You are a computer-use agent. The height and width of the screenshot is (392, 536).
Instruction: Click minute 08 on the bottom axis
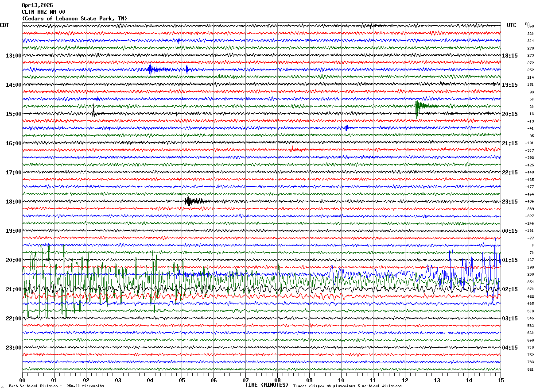click(x=278, y=380)
